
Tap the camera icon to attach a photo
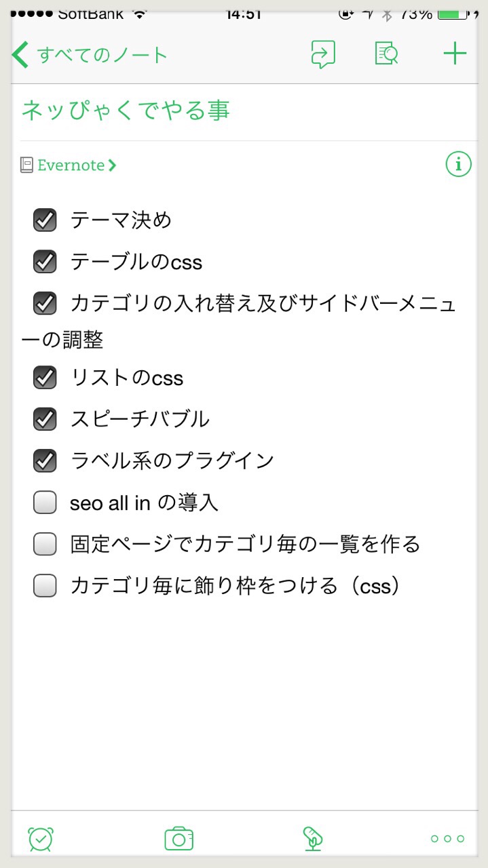click(x=179, y=839)
